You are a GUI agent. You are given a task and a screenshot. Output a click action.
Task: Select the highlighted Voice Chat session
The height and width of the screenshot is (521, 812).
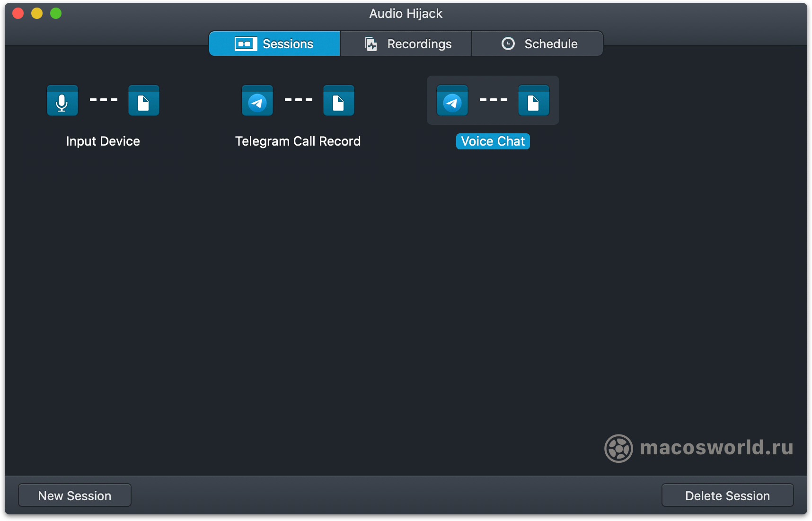pyautogui.click(x=493, y=100)
